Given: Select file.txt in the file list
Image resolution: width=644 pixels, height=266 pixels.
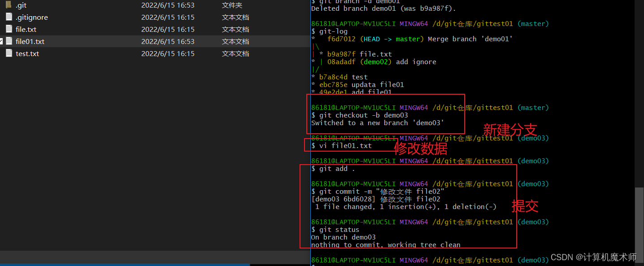Looking at the screenshot, I should [26, 30].
